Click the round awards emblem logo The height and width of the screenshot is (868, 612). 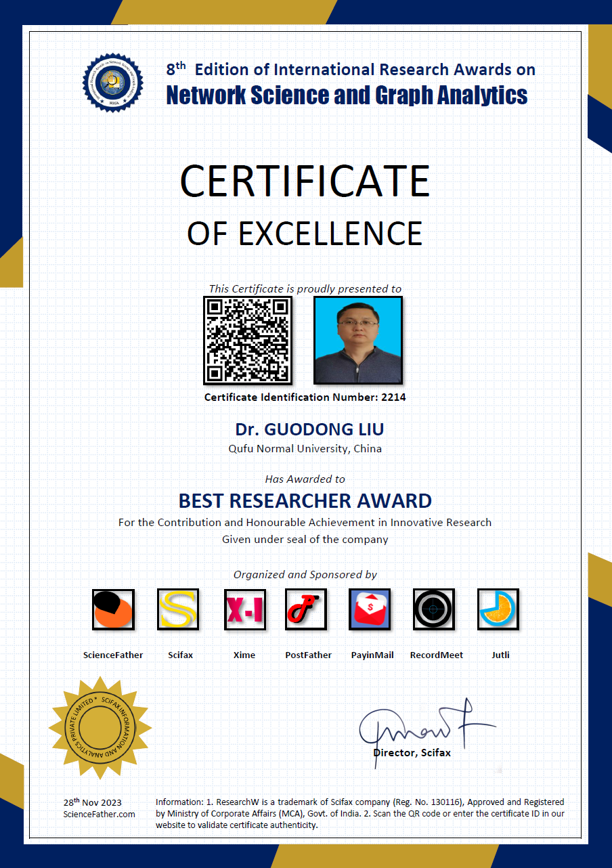[113, 83]
